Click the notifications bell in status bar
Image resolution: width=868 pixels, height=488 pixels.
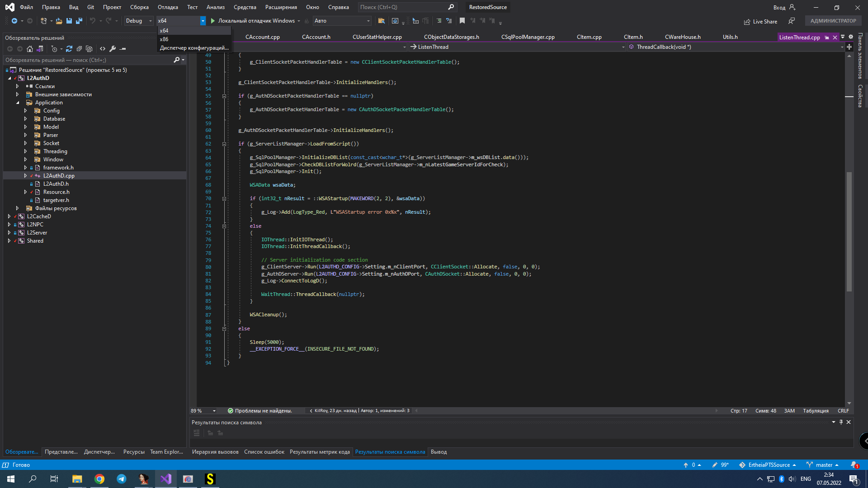point(854,465)
